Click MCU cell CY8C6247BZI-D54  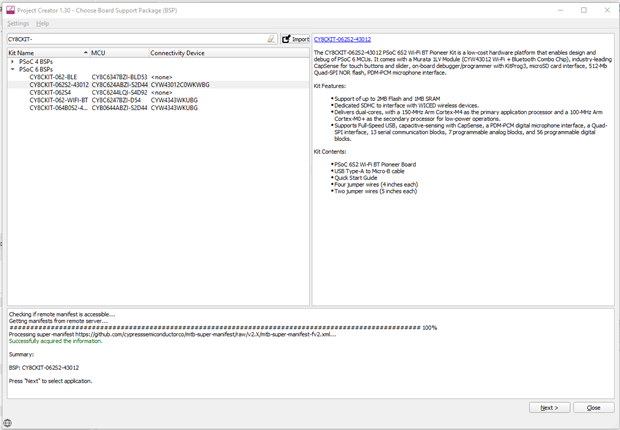point(116,100)
